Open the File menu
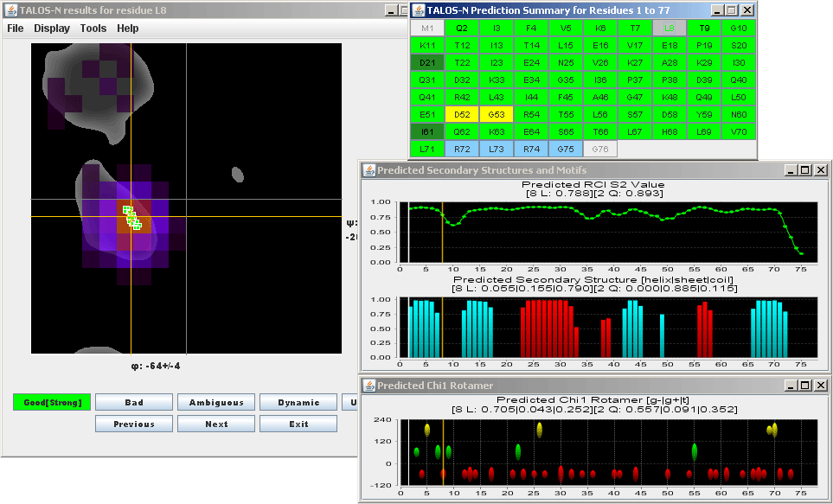 click(x=16, y=29)
